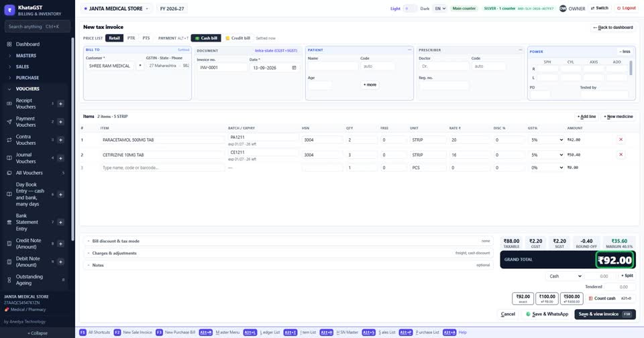Image resolution: width=644 pixels, height=338 pixels.
Task: Select the Credit bill payment option
Action: 237,38
